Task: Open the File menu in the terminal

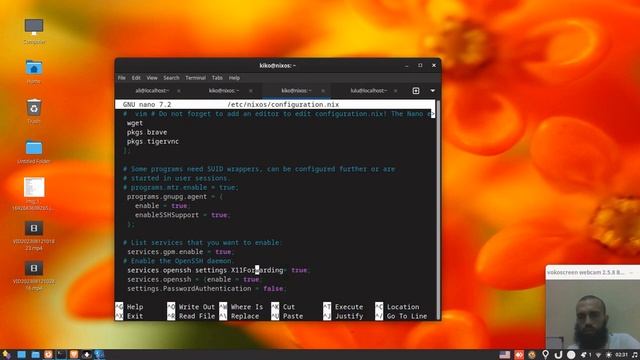Action: pos(122,78)
